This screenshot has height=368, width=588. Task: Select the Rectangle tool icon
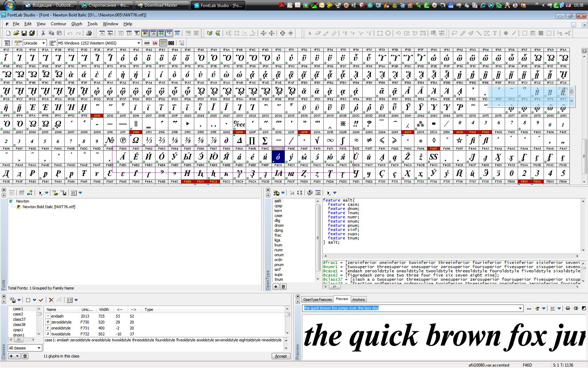(x=380, y=33)
